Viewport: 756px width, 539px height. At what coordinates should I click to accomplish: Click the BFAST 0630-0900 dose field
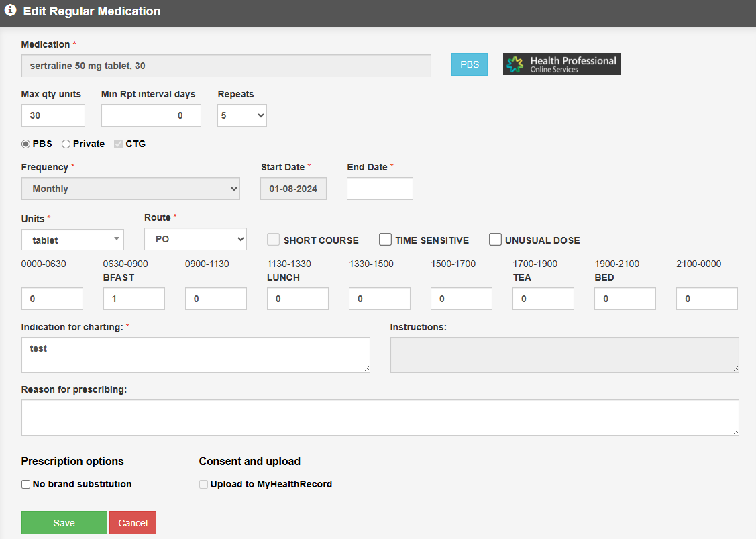tap(134, 299)
